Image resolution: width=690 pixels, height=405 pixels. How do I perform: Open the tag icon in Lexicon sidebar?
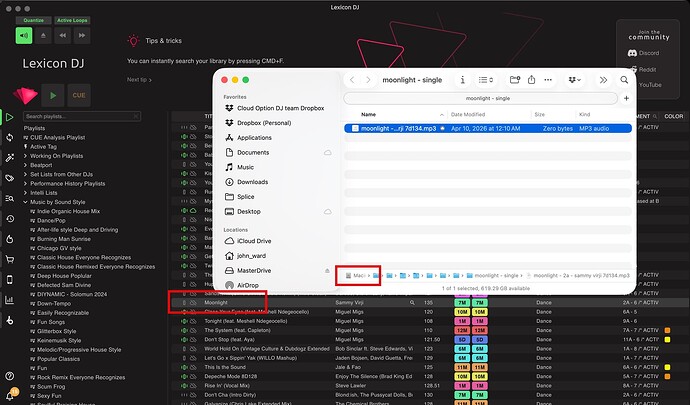point(9,178)
